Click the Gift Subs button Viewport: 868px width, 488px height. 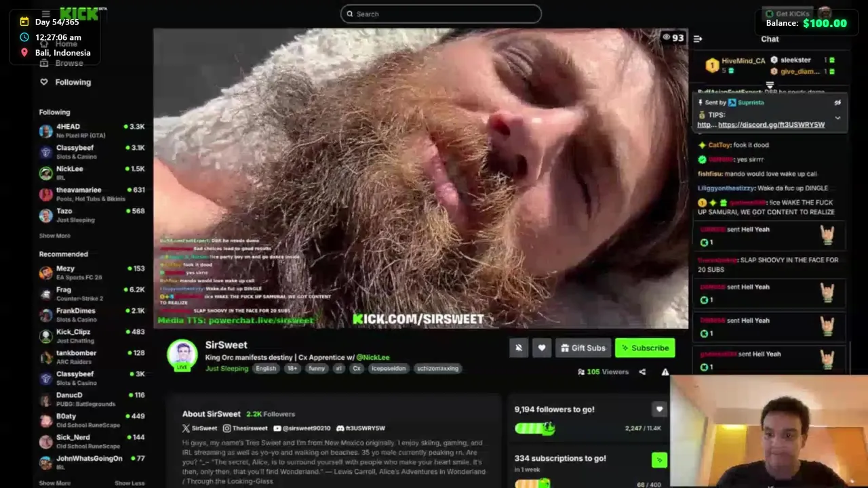583,348
